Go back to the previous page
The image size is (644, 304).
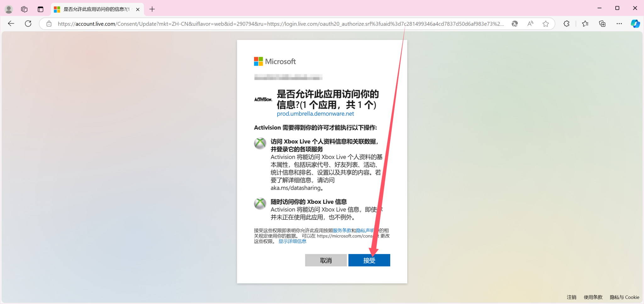click(x=11, y=23)
